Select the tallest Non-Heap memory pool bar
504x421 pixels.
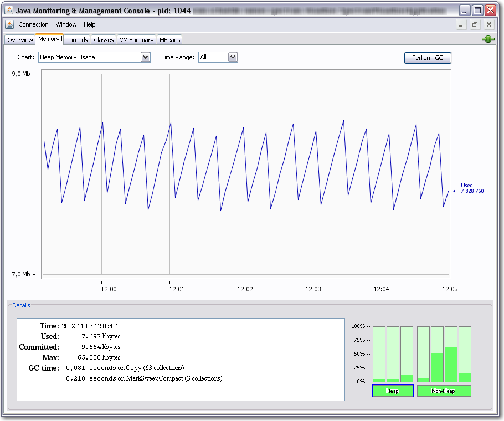click(x=451, y=354)
